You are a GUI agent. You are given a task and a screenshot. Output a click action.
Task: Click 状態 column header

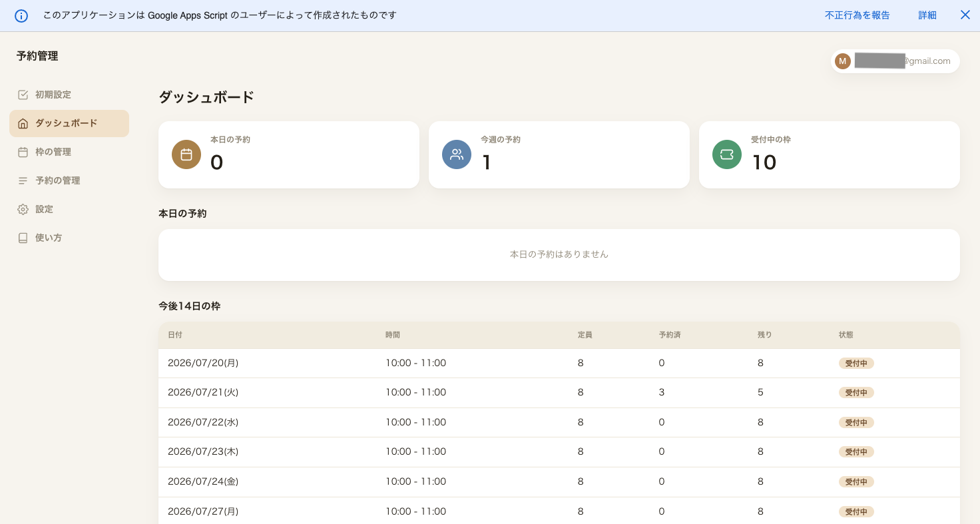point(846,335)
